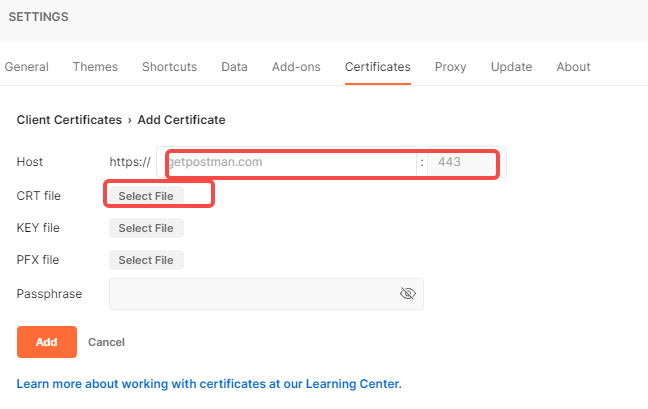Go to the Data tab

234,67
